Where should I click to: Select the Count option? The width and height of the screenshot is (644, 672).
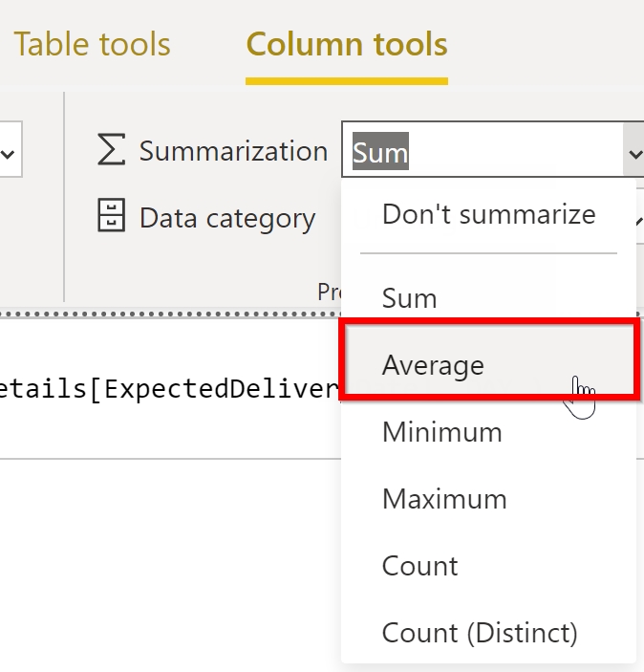tap(488, 566)
